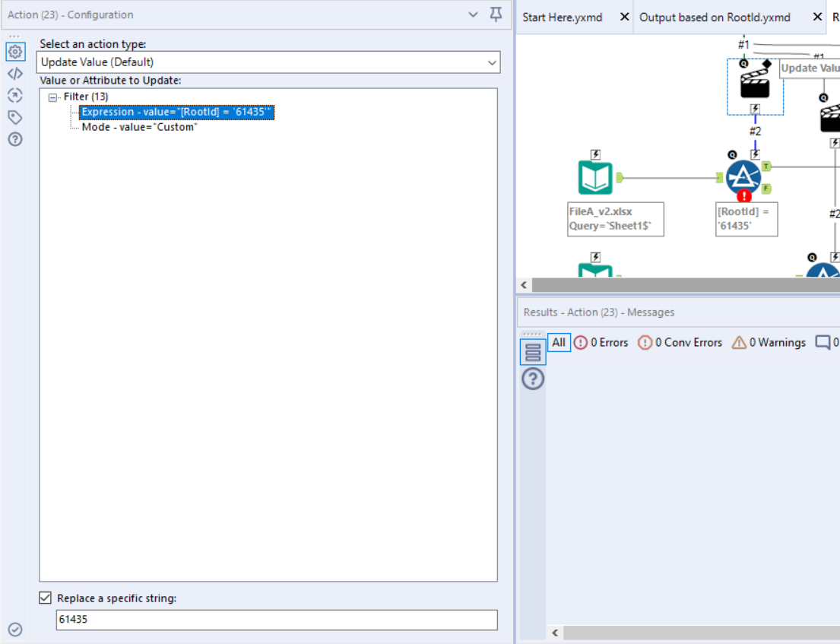This screenshot has height=644, width=840.
Task: Click the tag annotation icon in sidebar
Action: pos(15,117)
